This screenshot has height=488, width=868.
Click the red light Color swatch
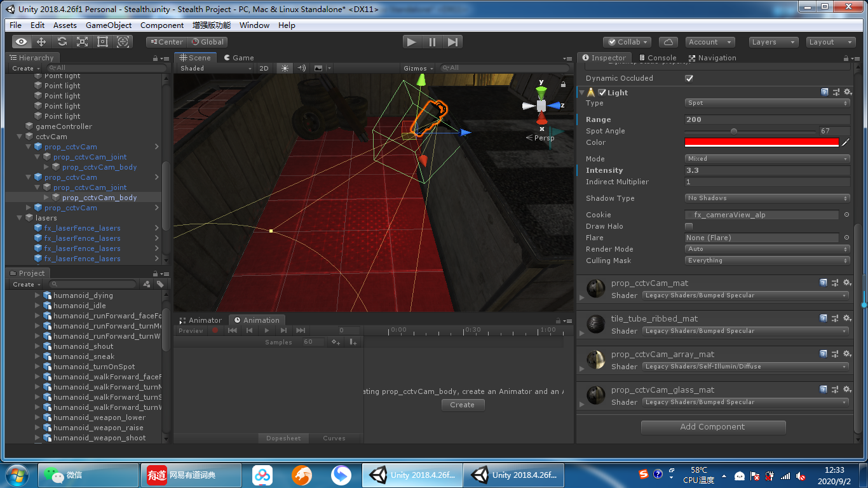pyautogui.click(x=762, y=142)
